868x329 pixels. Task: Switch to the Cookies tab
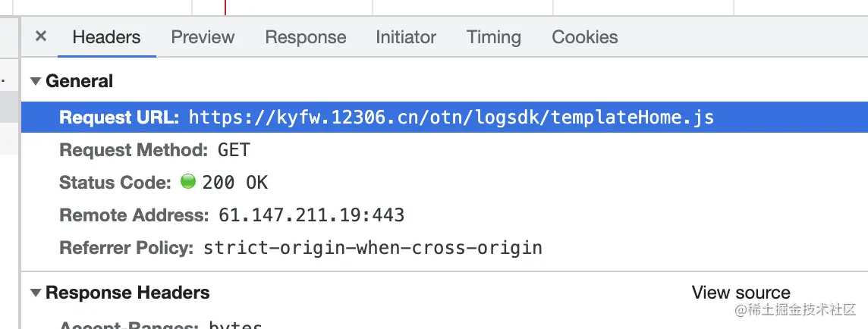coord(584,37)
